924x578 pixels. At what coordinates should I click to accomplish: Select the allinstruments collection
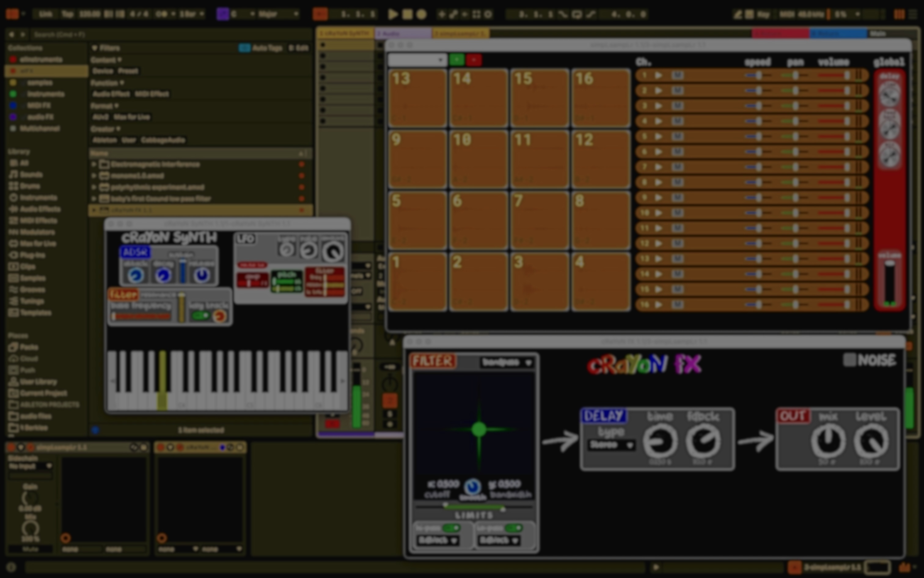click(41, 60)
